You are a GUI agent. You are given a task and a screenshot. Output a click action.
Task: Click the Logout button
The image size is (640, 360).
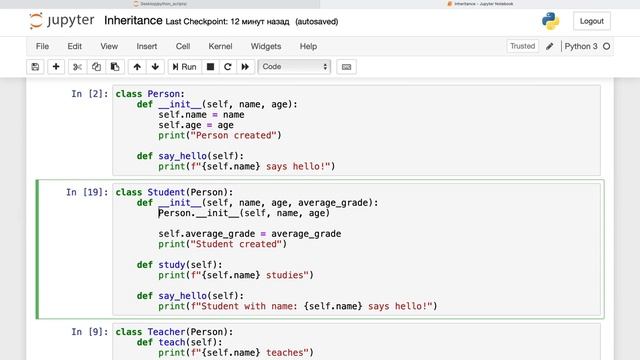click(x=592, y=21)
